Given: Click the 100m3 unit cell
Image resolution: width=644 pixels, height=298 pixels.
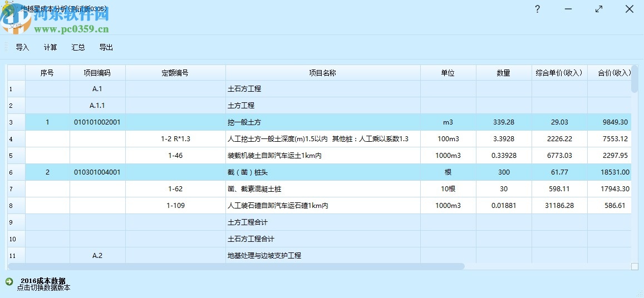Looking at the screenshot, I should [448, 139].
